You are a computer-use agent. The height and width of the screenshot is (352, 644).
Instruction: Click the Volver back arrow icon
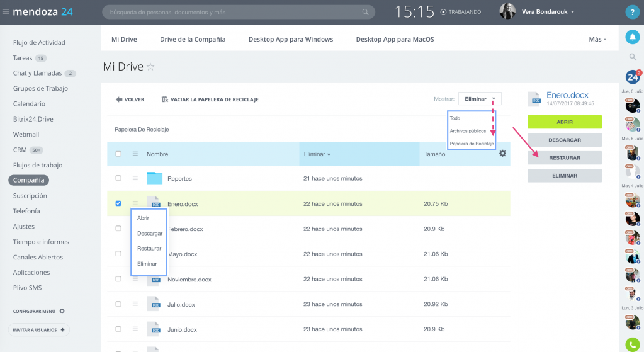pyautogui.click(x=119, y=99)
